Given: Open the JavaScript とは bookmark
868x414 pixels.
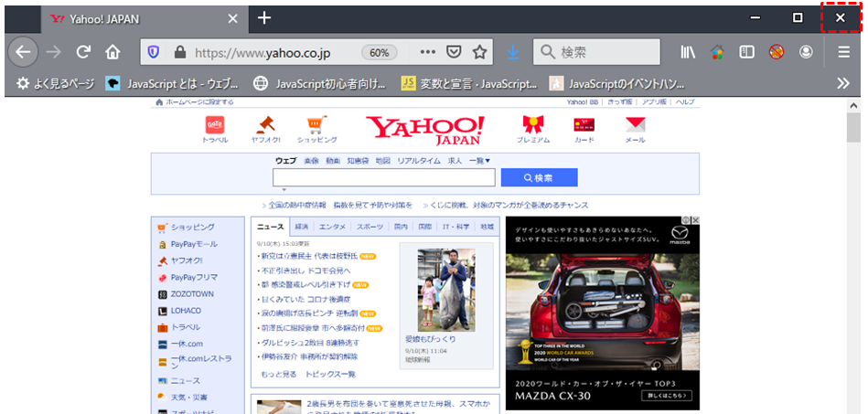Looking at the screenshot, I should tap(173, 83).
